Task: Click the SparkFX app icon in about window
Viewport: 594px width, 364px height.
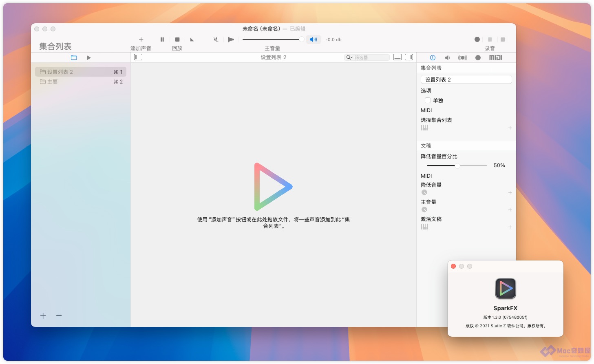Action: [x=506, y=289]
